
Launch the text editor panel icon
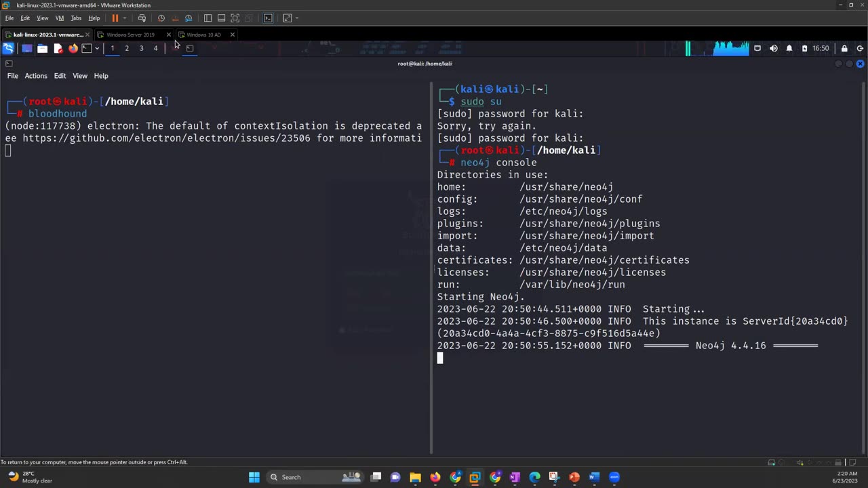click(x=58, y=48)
